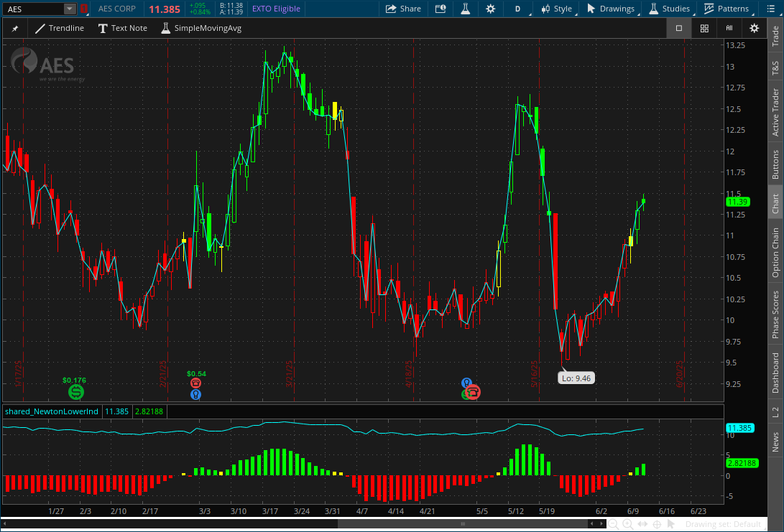
Task: Open the Option Chain side tab
Action: [775, 253]
